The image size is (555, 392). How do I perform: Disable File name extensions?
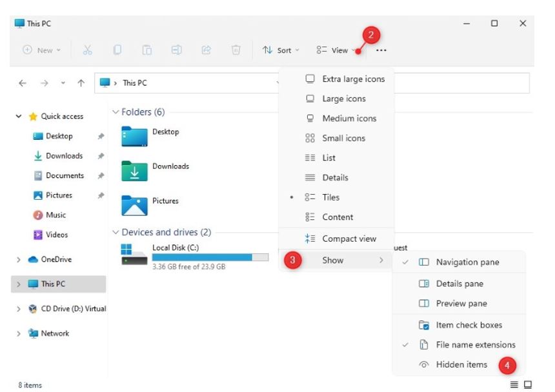click(x=476, y=345)
